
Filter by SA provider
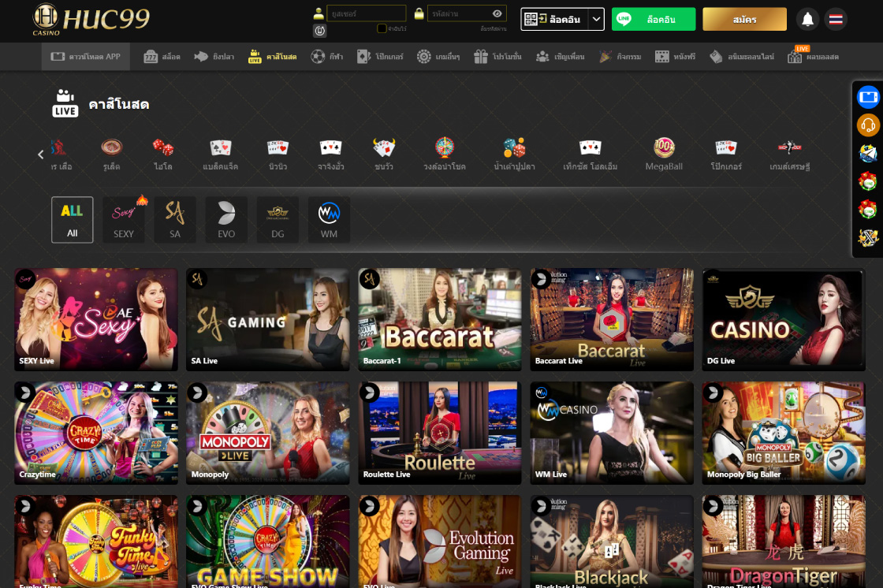point(175,220)
